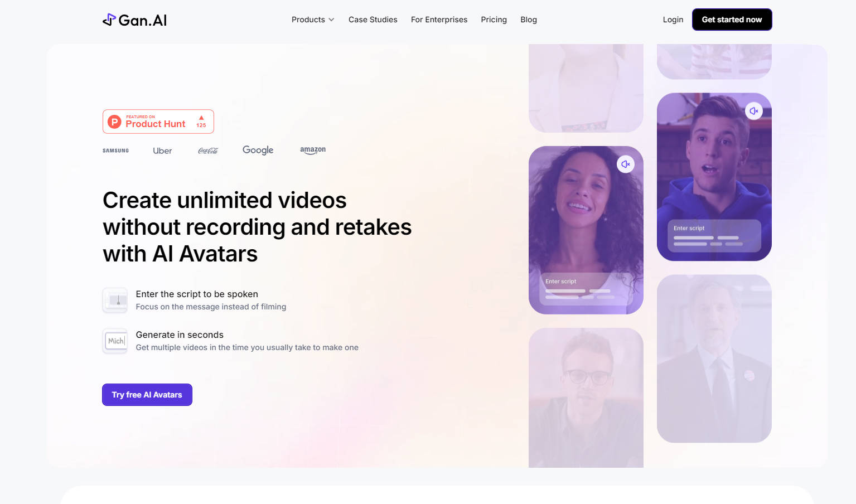Click the Gan.AI logo
The image size is (856, 504).
[x=134, y=20]
